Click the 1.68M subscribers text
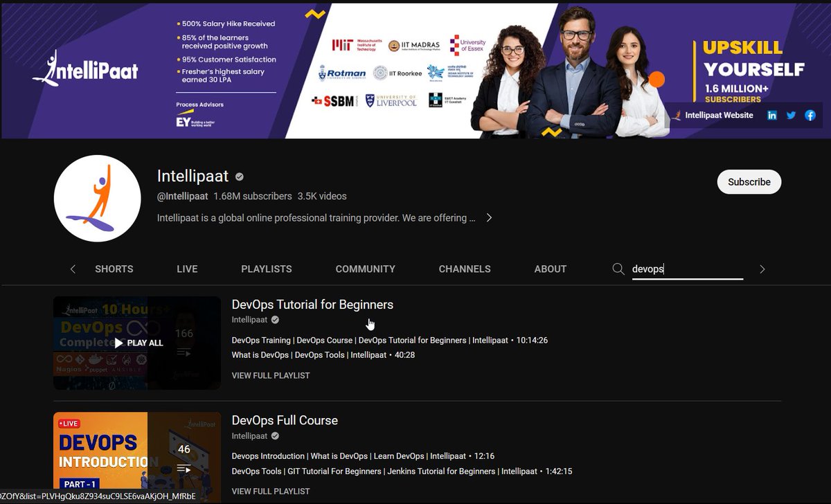 [253, 196]
